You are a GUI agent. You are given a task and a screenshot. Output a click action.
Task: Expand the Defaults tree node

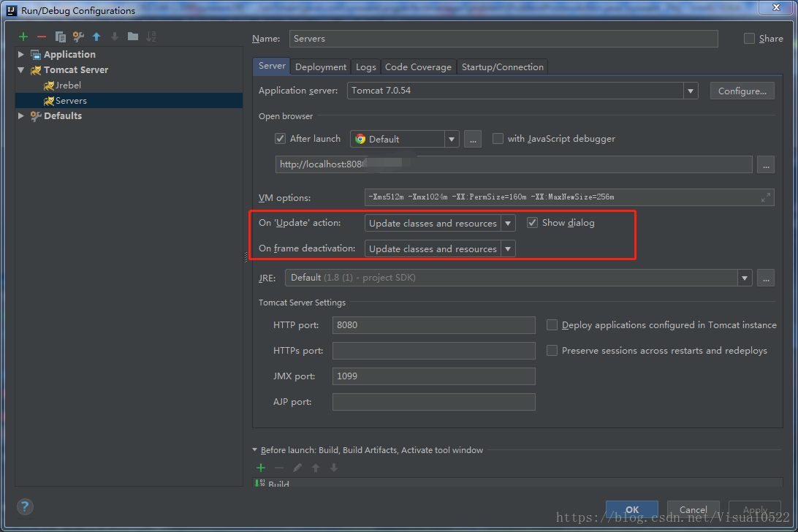21,116
